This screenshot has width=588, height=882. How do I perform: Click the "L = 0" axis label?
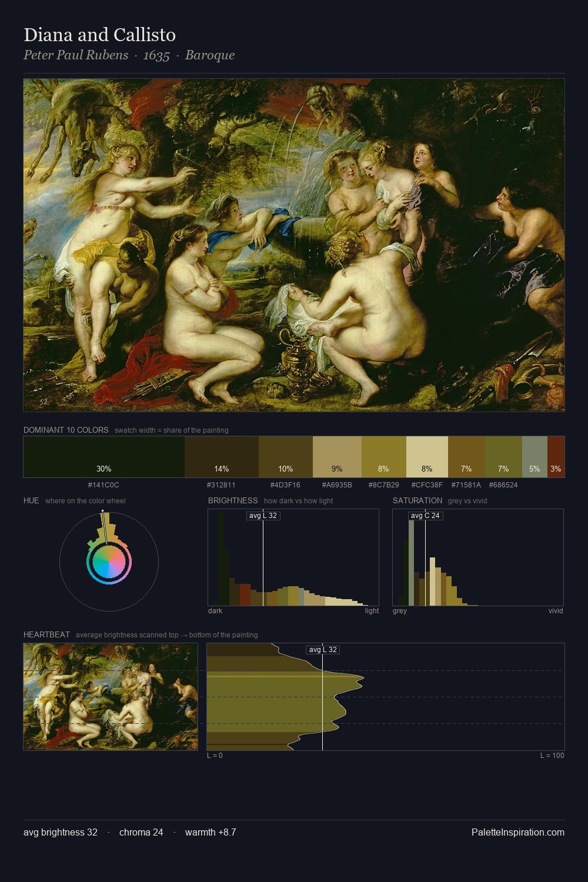[x=215, y=756]
